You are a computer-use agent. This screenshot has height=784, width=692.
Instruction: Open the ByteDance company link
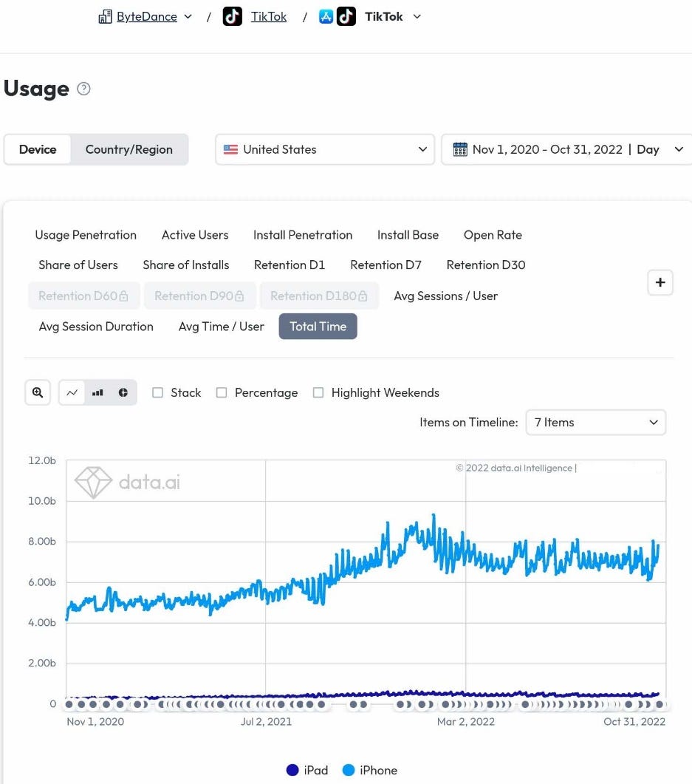coord(147,16)
